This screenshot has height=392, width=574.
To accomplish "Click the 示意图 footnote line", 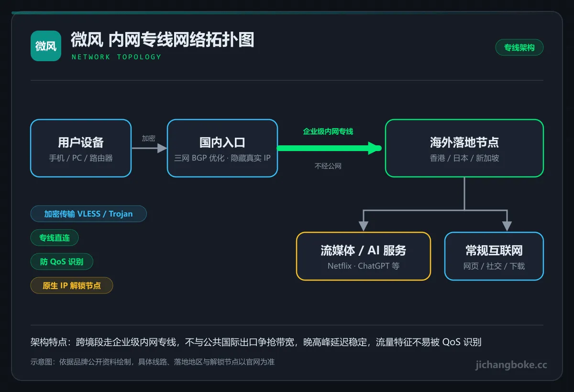I will (x=153, y=362).
